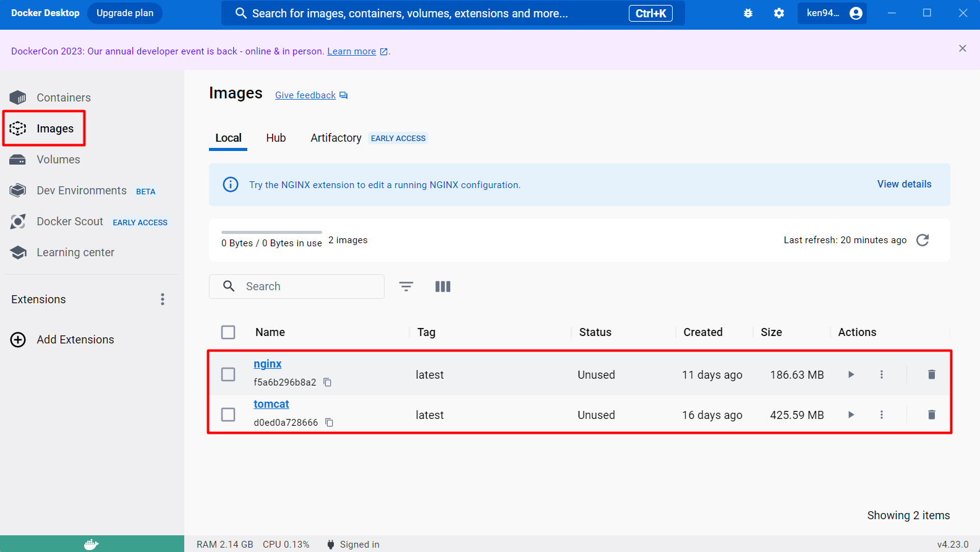Click the 'Showing 2 items' text
The height and width of the screenshot is (552, 980).
(908, 515)
